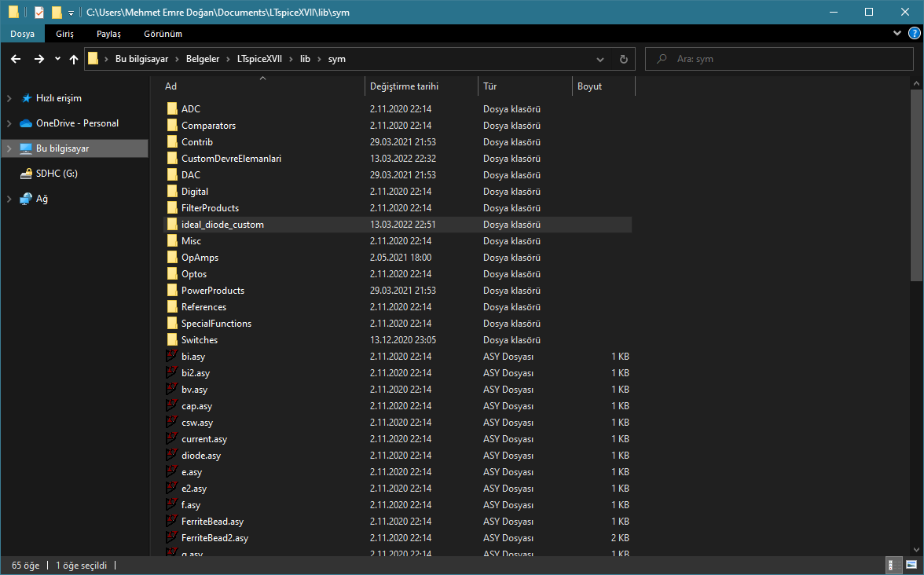Select SDHC (G:) drive in navigation pane
Image resolution: width=924 pixels, height=575 pixels.
point(57,173)
